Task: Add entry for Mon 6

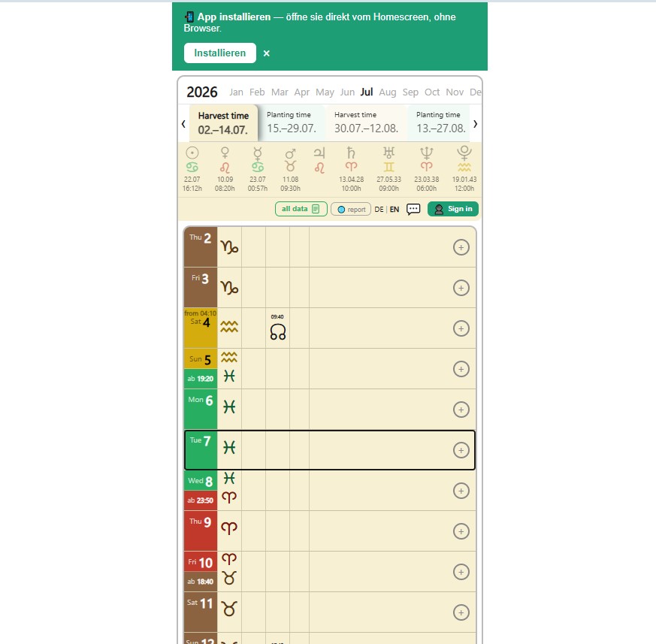Action: tap(461, 410)
